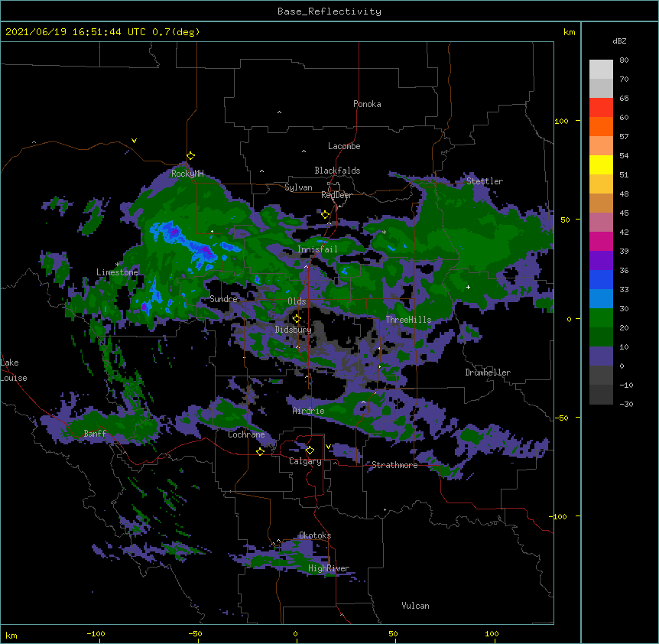
Task: Select the Sundre map label
Action: (x=223, y=299)
